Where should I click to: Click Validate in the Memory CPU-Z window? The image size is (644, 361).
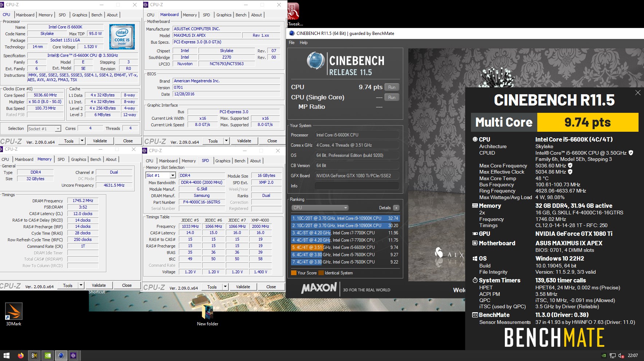99,285
